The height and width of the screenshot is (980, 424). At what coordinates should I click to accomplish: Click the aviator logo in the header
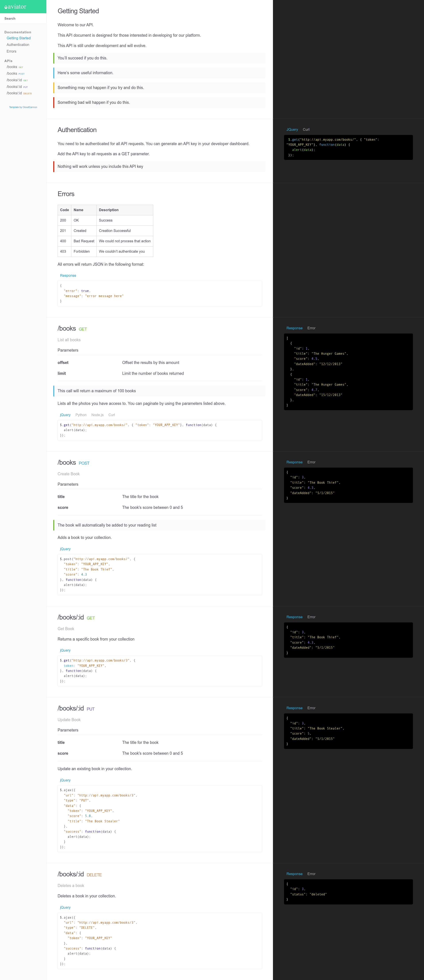(x=16, y=7)
